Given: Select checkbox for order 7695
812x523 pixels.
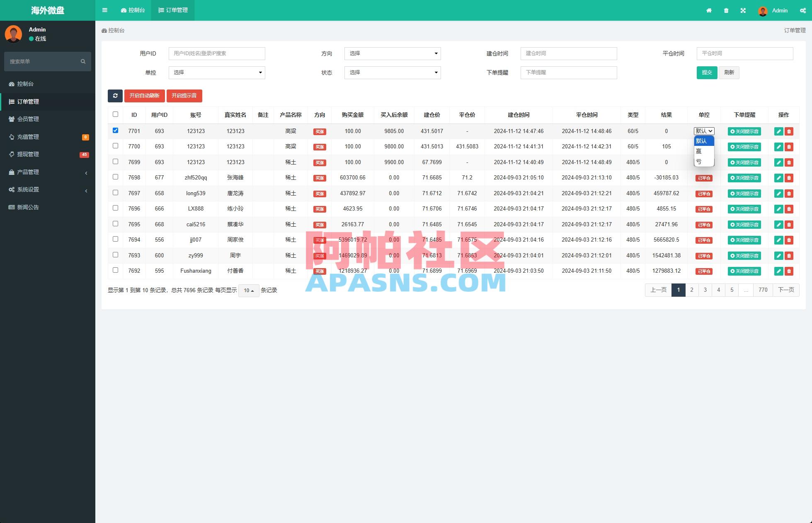Looking at the screenshot, I should point(115,223).
